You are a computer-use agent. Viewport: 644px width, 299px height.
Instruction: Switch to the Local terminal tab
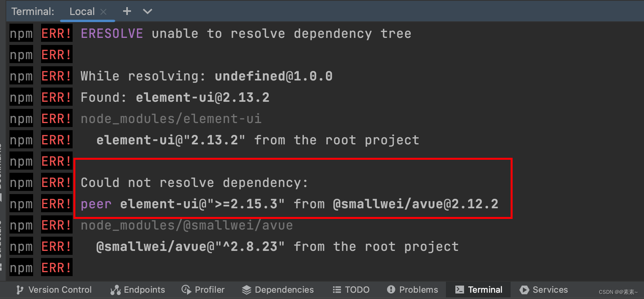[82, 11]
